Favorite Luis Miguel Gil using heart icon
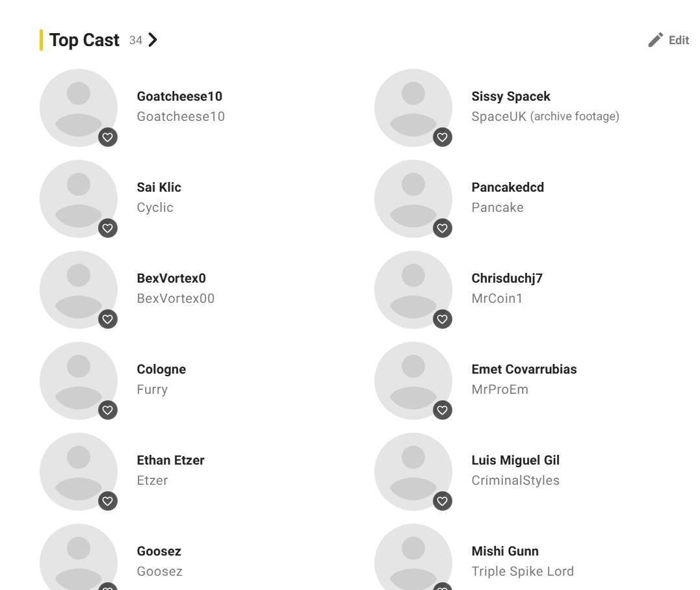 (443, 501)
